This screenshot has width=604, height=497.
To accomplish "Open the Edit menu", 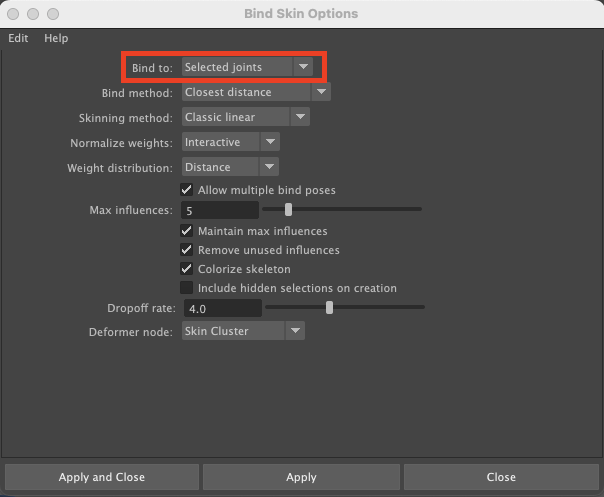I will [18, 38].
